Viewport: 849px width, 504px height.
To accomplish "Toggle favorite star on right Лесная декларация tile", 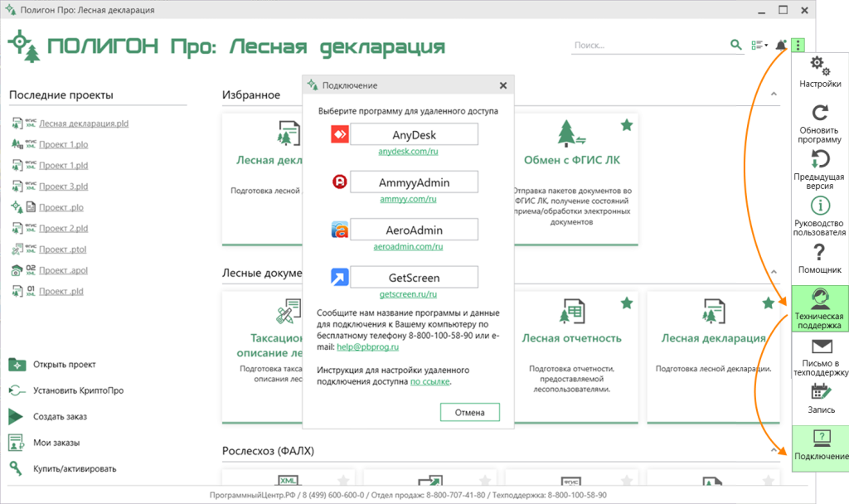I will (768, 303).
